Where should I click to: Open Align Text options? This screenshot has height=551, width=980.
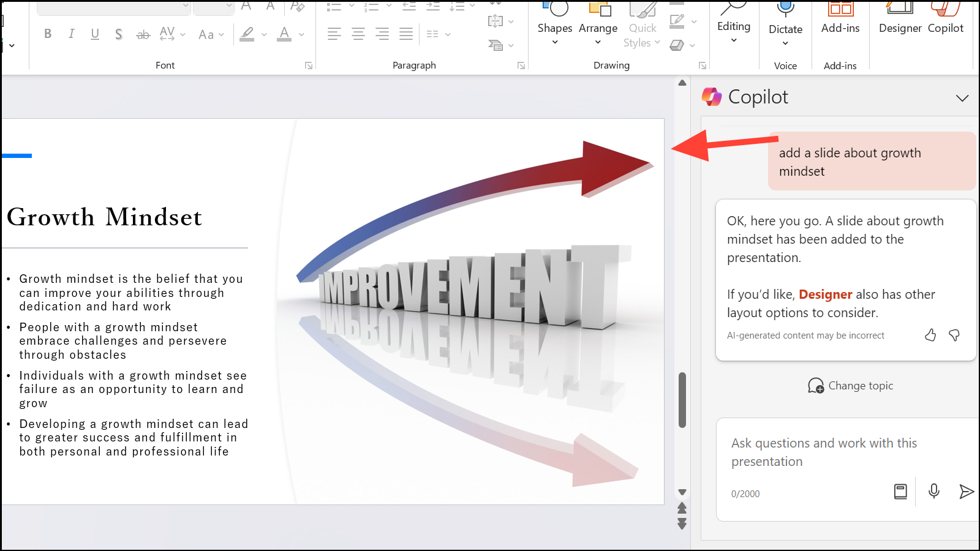click(x=500, y=21)
